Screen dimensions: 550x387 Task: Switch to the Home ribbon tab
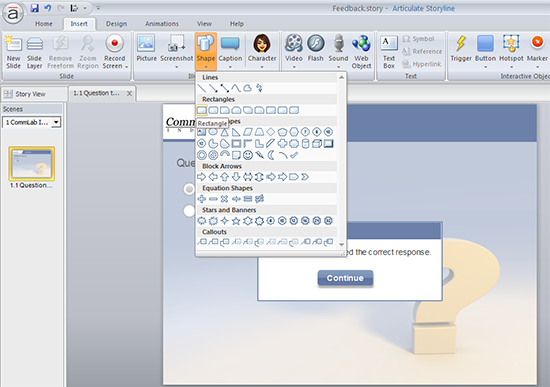point(43,24)
